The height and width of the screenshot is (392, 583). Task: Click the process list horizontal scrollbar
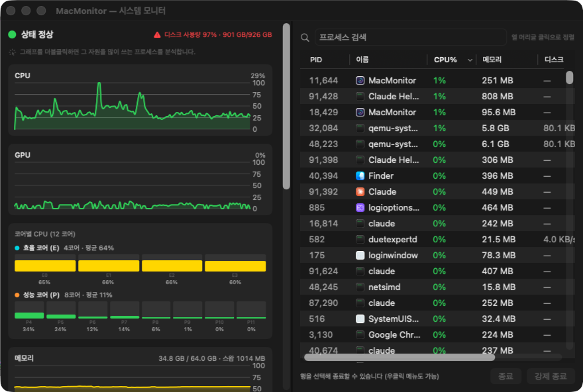coord(399,358)
